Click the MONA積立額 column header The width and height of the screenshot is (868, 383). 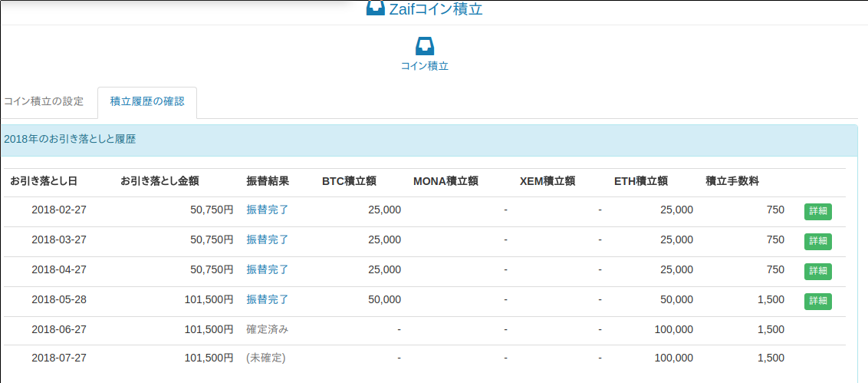[446, 181]
